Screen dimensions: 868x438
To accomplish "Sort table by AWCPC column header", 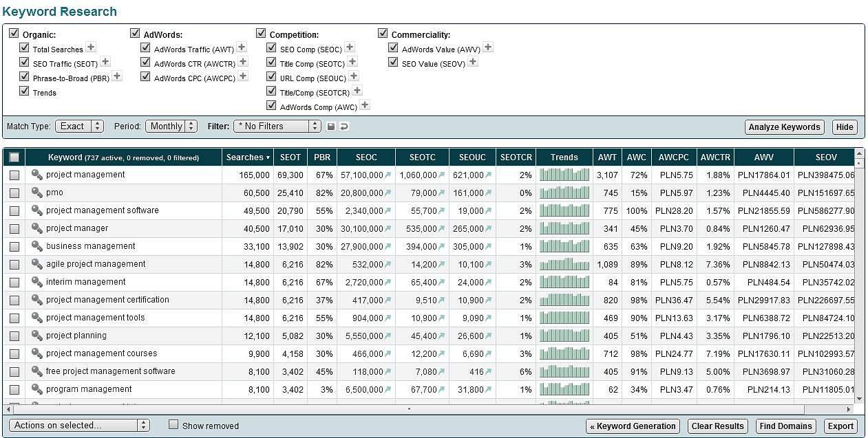I will pyautogui.click(x=673, y=157).
